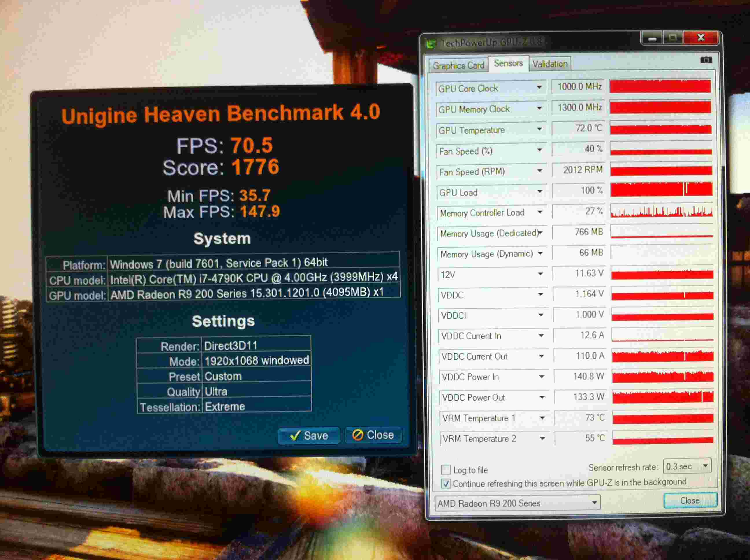The image size is (750, 560).
Task: Open the GPU Memory Clock sensor dropdown
Action: point(539,108)
